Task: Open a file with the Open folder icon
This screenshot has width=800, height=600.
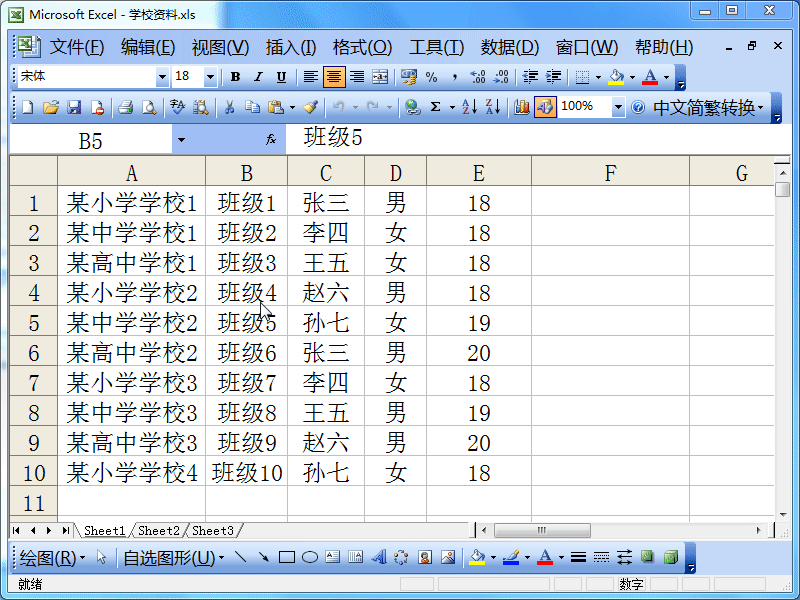Action: point(51,108)
